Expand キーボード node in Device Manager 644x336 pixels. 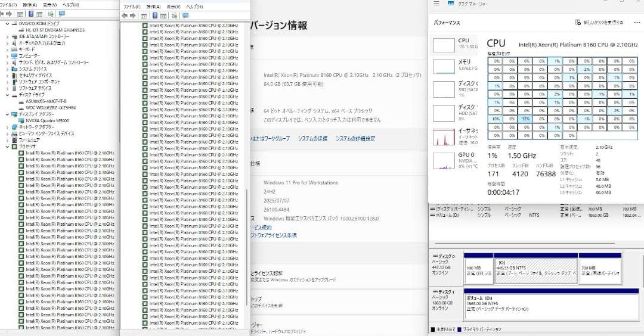[7, 49]
